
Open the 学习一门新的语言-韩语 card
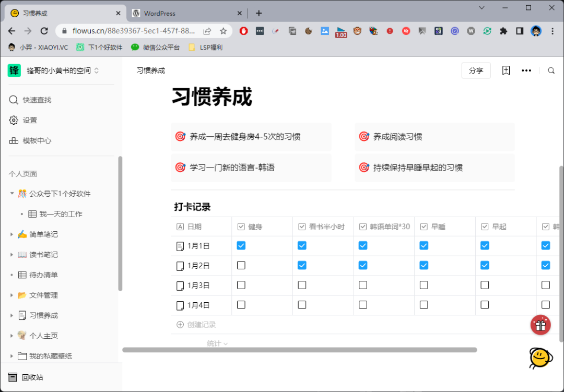tap(251, 168)
